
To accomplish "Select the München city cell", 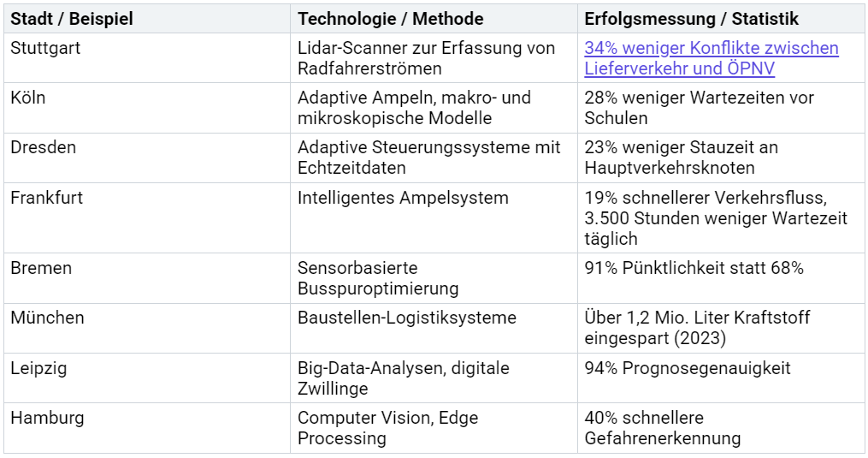I will (x=48, y=318).
